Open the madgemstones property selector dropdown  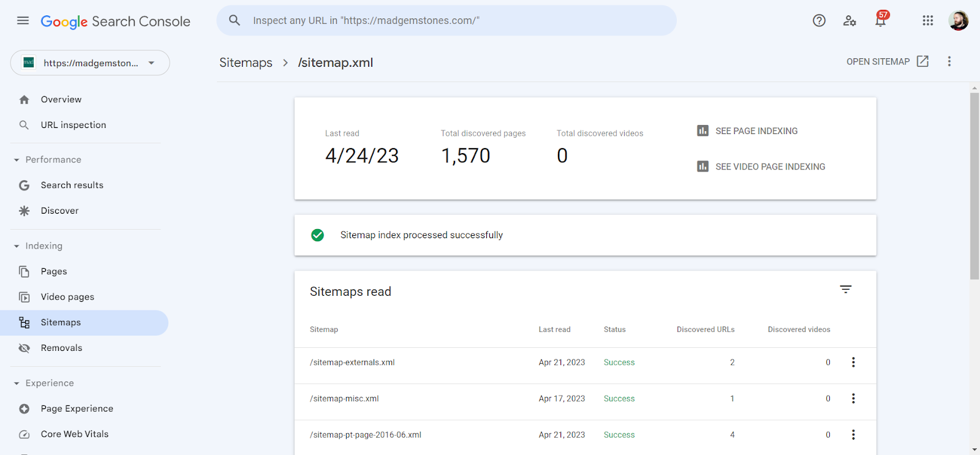coord(90,62)
